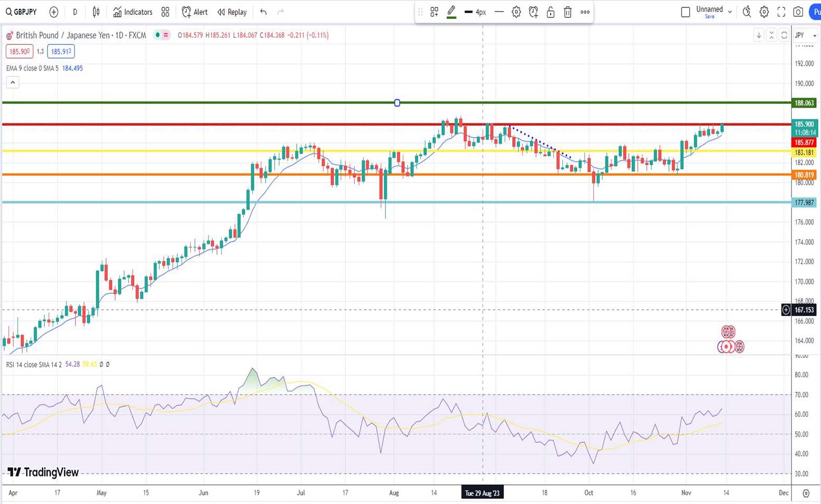Delete the selected line with trash icon
Image resolution: width=821 pixels, height=504 pixels.
(x=568, y=12)
